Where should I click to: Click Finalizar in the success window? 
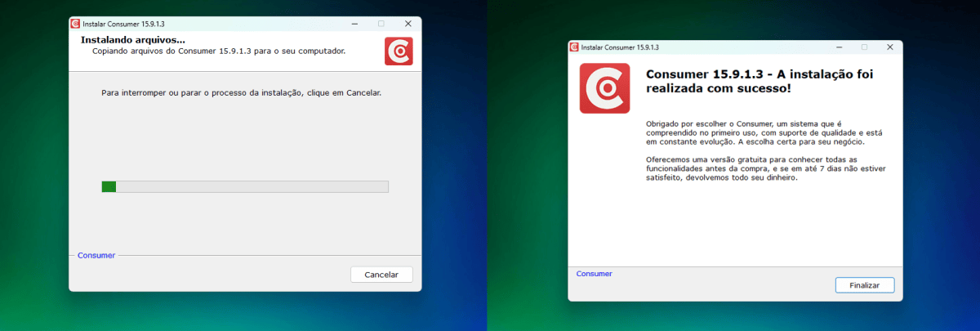coord(865,285)
